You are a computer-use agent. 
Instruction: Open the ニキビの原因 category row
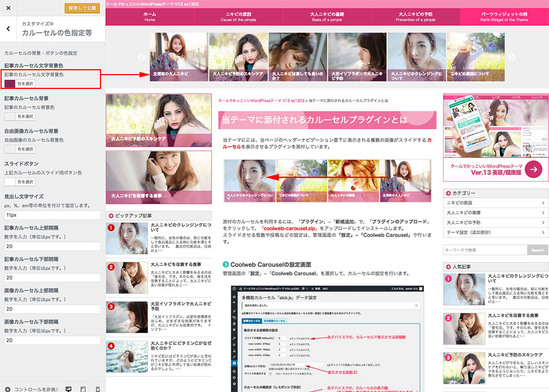(496, 203)
